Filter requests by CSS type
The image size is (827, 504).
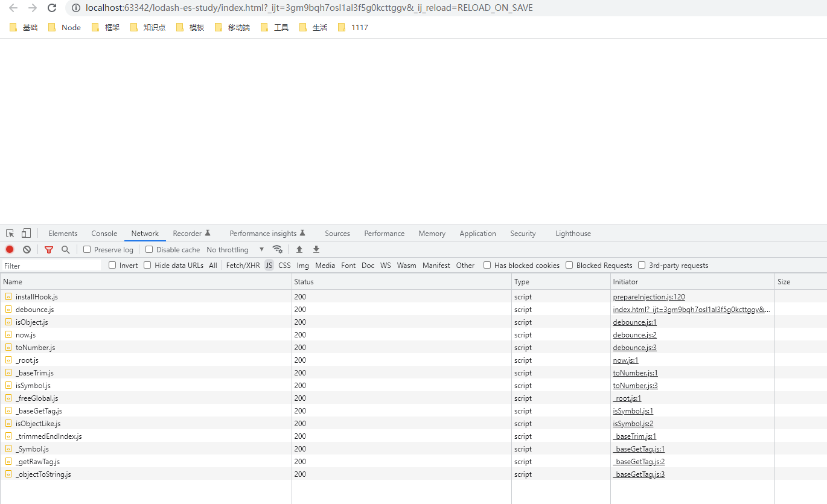point(284,265)
